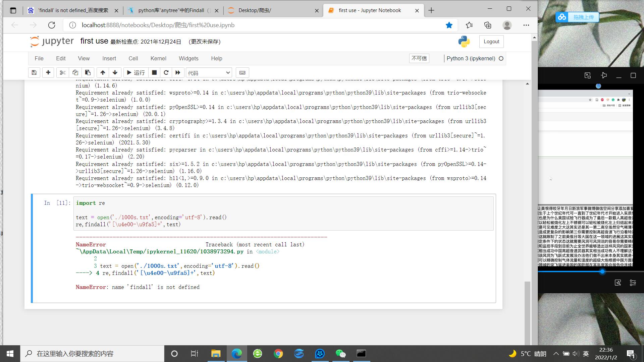Select the first use notebook tab
Viewport: 644px width, 362px height.
tap(373, 10)
